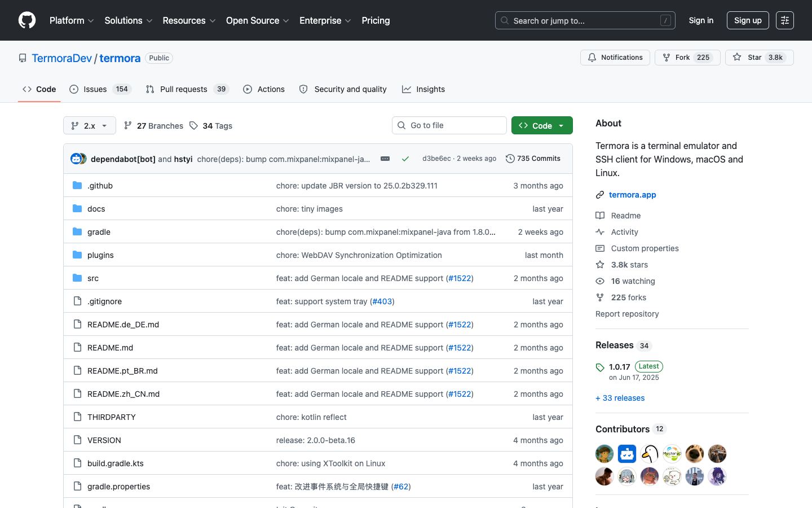Open the Security and quality tab

343,89
